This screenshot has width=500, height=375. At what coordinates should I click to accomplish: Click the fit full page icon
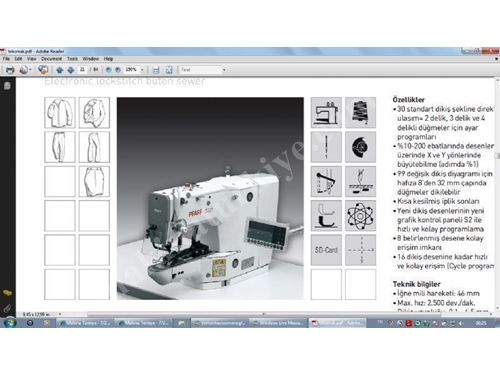pyautogui.click(x=169, y=70)
